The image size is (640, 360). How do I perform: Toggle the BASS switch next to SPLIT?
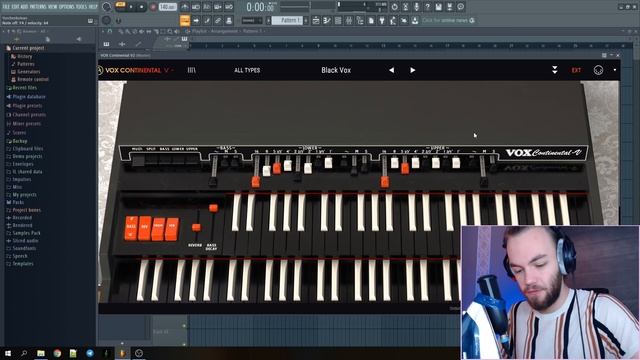[164, 160]
